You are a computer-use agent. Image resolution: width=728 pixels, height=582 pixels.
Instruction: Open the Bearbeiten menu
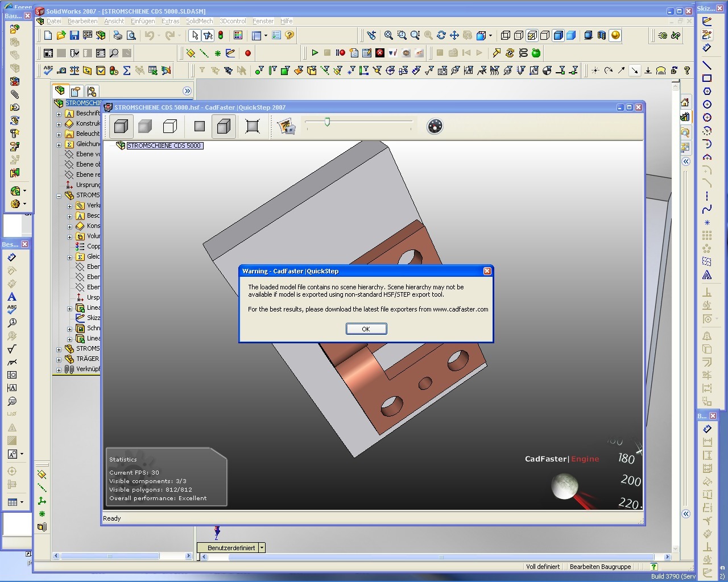click(x=82, y=21)
